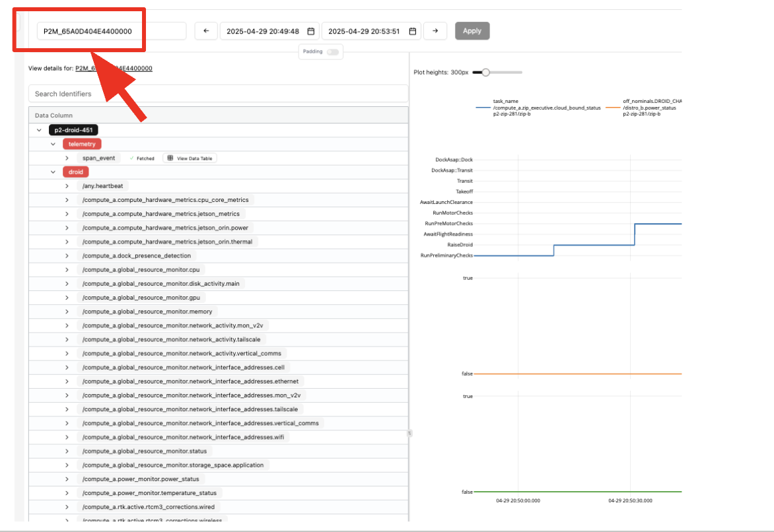Select the storage_space.application item
This screenshot has height=532, width=774.
click(x=173, y=465)
